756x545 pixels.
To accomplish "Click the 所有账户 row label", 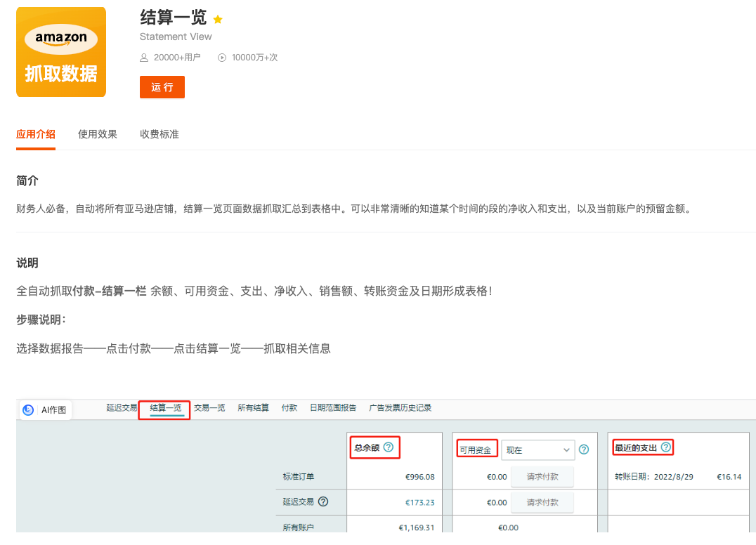I will (x=298, y=527).
